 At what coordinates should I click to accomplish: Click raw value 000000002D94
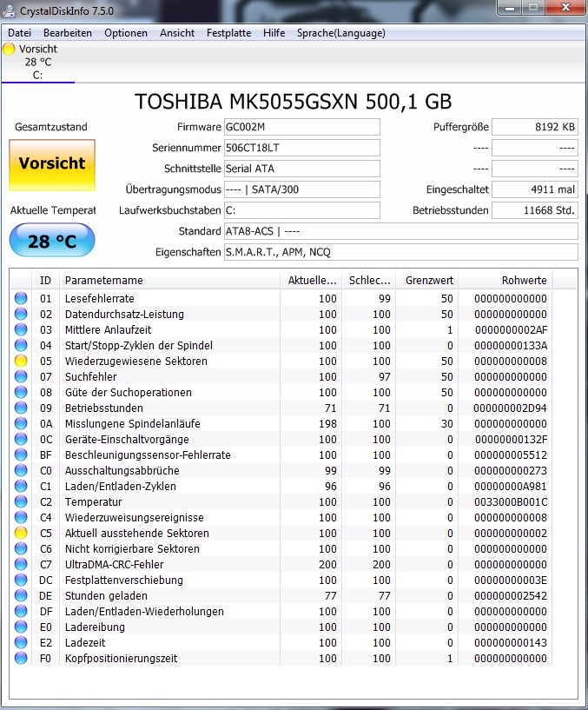tap(510, 408)
